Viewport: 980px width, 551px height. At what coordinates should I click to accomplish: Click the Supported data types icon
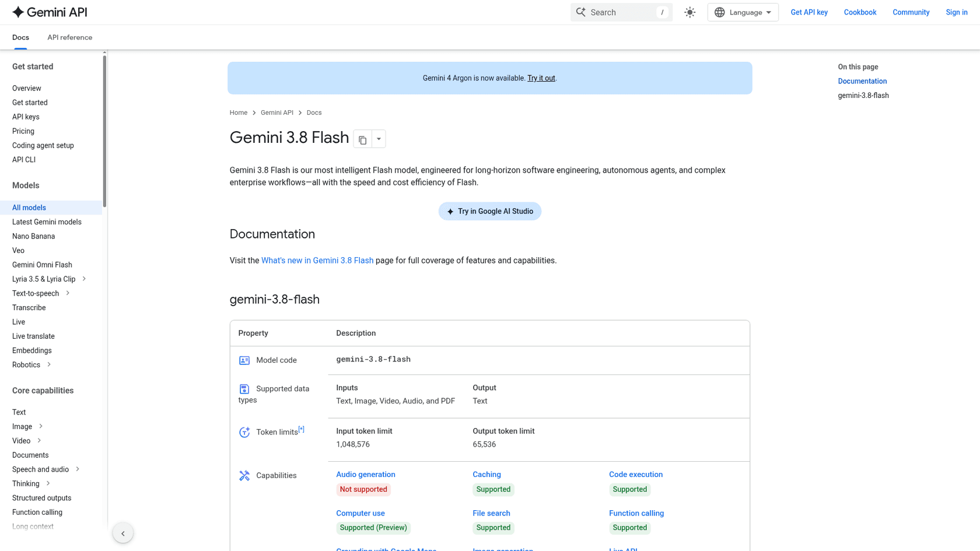click(x=244, y=389)
